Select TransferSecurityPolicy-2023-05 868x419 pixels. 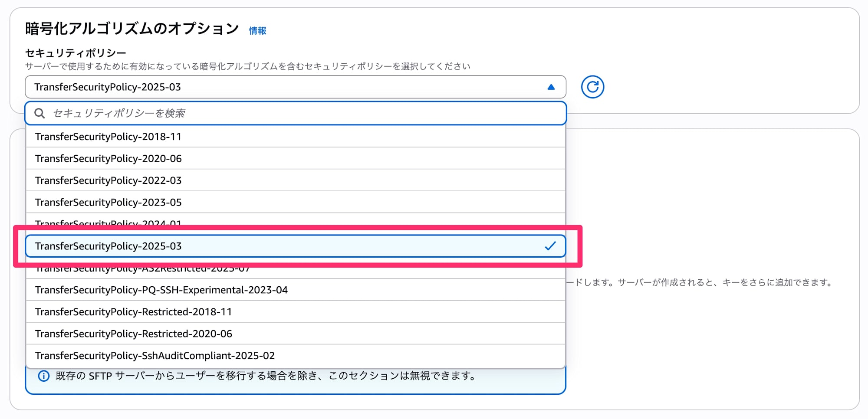pyautogui.click(x=296, y=202)
